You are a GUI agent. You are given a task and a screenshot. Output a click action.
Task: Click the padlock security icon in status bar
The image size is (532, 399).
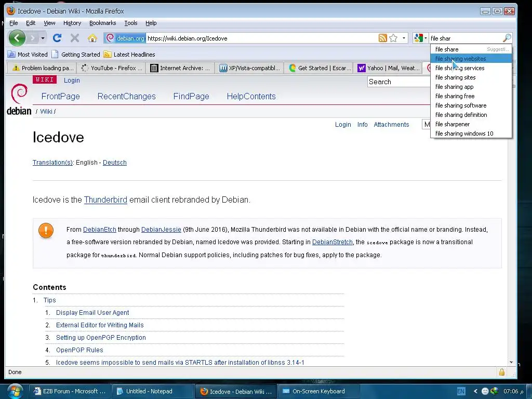point(502,372)
